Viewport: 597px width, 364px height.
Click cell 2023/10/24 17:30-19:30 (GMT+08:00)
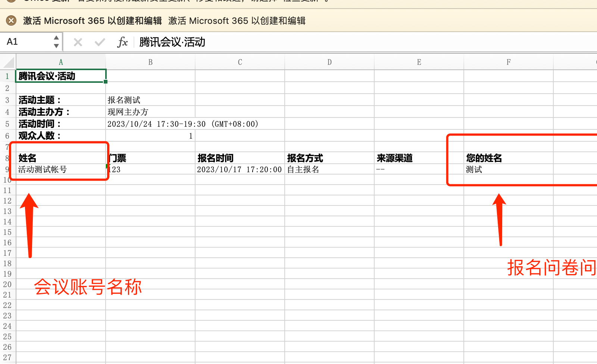(183, 124)
